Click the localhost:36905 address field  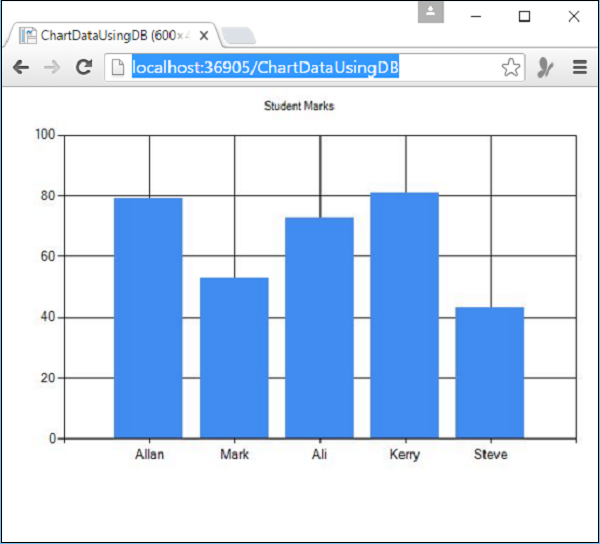[x=314, y=67]
